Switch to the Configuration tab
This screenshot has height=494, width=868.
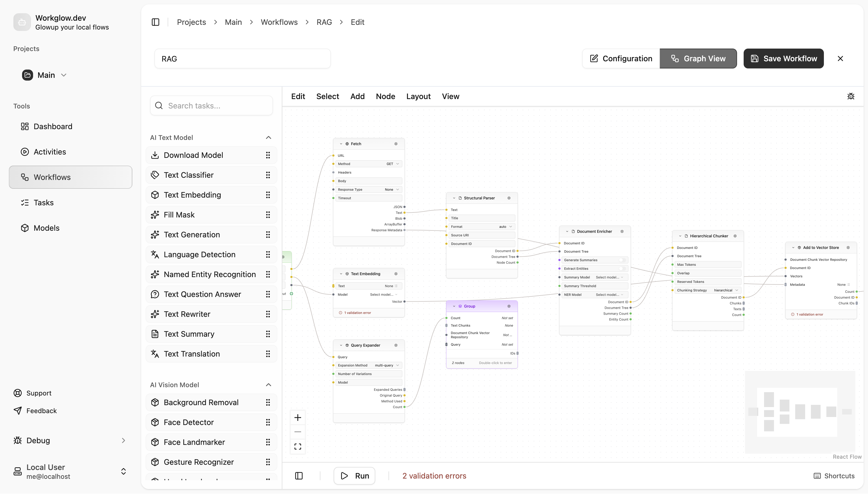tap(621, 59)
